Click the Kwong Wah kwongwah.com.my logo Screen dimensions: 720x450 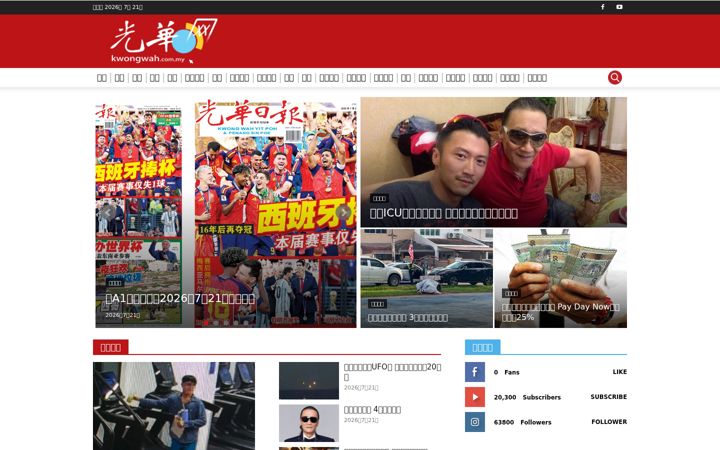(x=163, y=41)
